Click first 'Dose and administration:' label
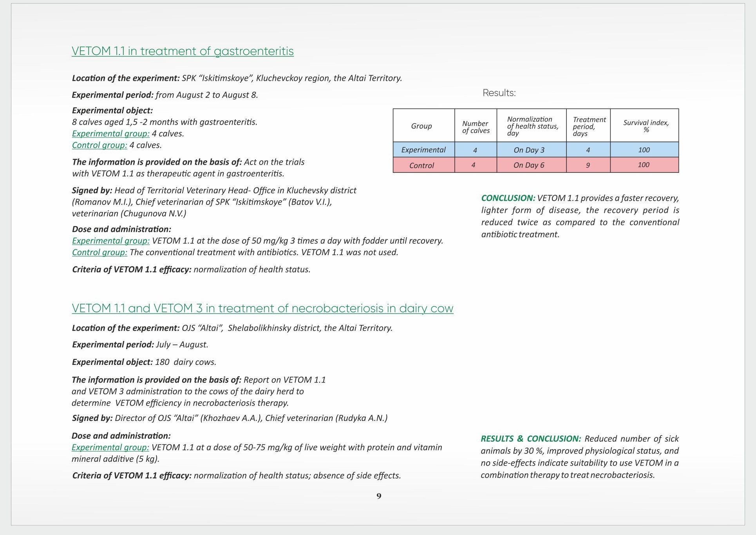 (121, 229)
